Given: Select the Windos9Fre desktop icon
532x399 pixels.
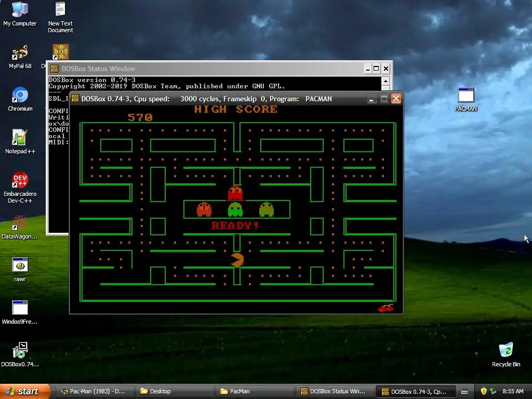Looking at the screenshot, I should [20, 312].
